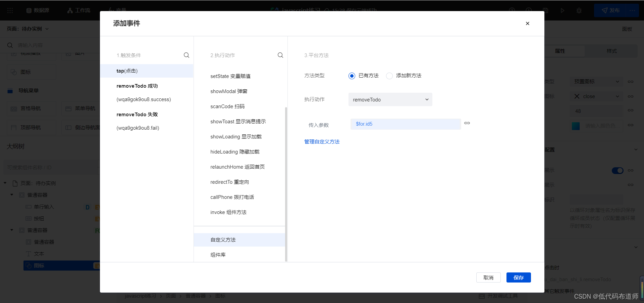Toggle the 展示 switch in right panel
Image resolution: width=644 pixels, height=303 pixels.
618,171
